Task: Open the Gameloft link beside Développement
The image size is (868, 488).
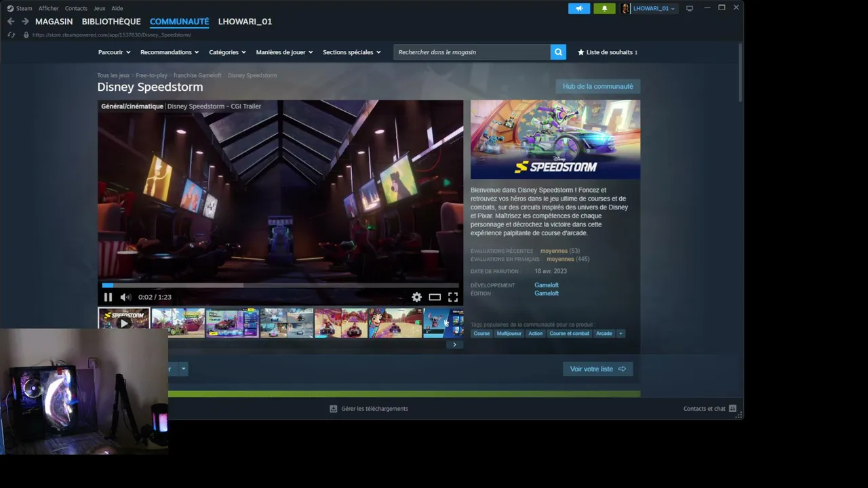Action: [547, 285]
